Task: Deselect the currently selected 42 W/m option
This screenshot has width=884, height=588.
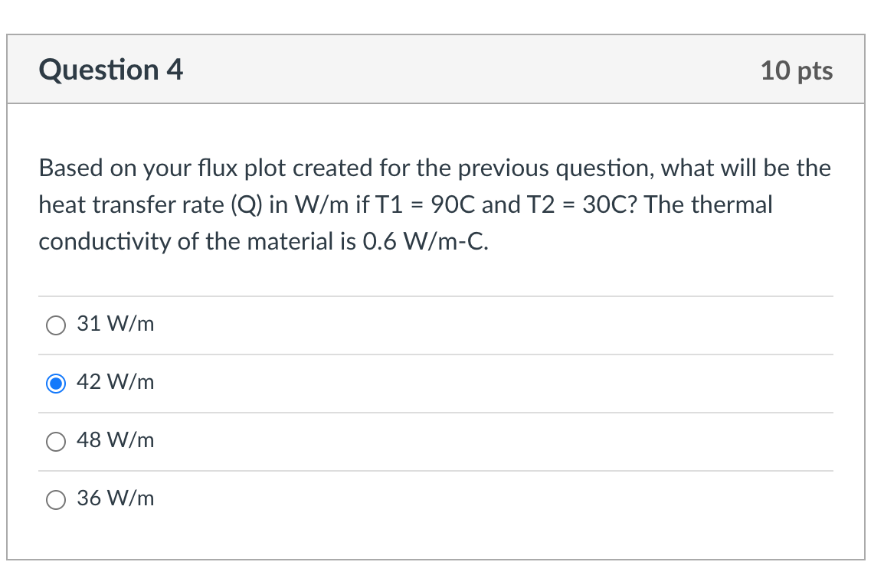Action: click(55, 383)
